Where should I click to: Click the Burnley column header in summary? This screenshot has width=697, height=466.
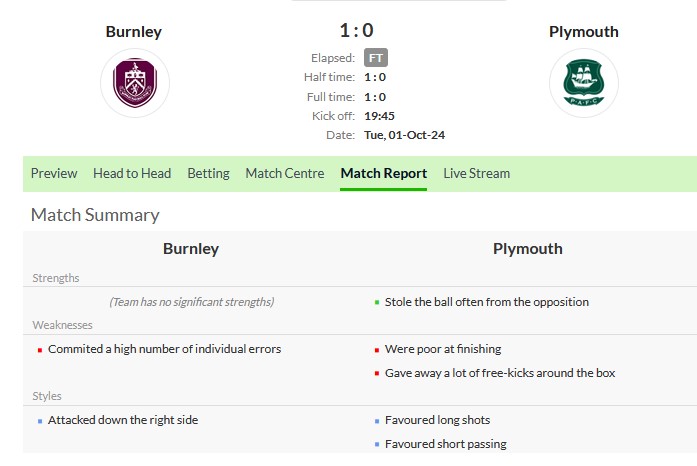click(x=191, y=248)
